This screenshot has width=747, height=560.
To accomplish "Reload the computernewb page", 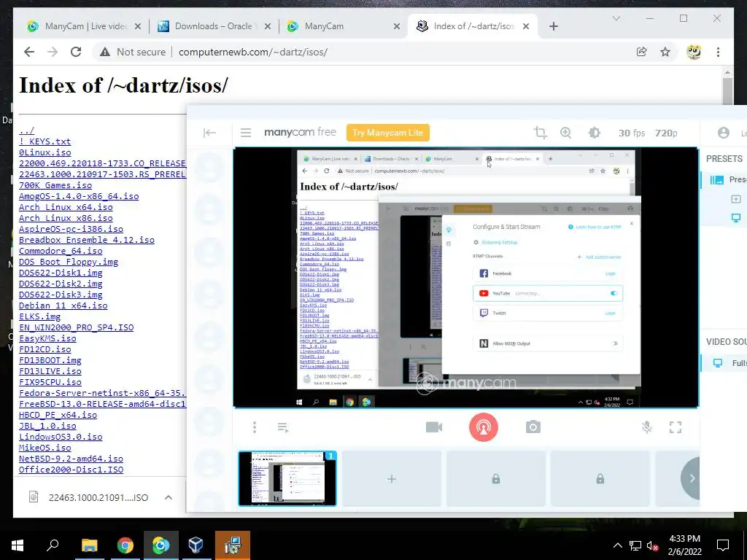I will click(x=76, y=52).
